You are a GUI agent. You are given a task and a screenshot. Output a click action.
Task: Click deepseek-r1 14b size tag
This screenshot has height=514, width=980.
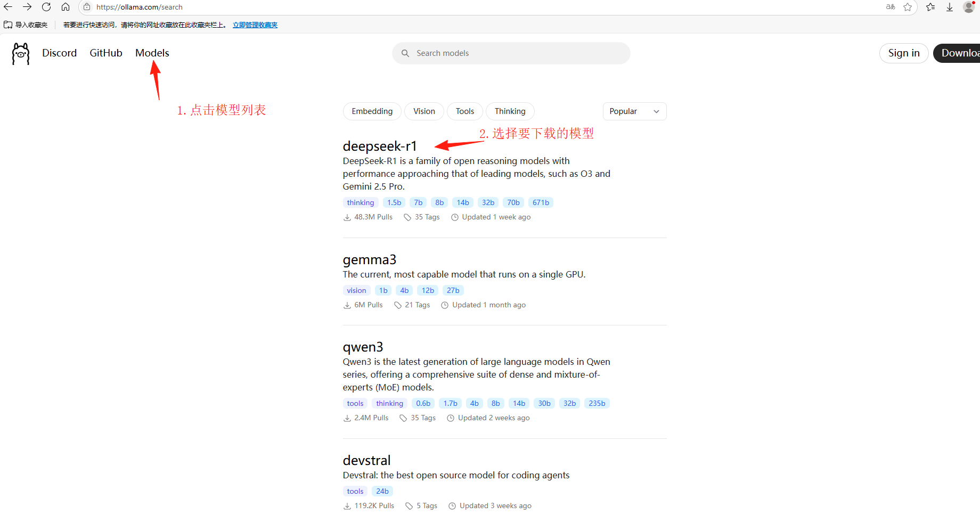pos(463,202)
